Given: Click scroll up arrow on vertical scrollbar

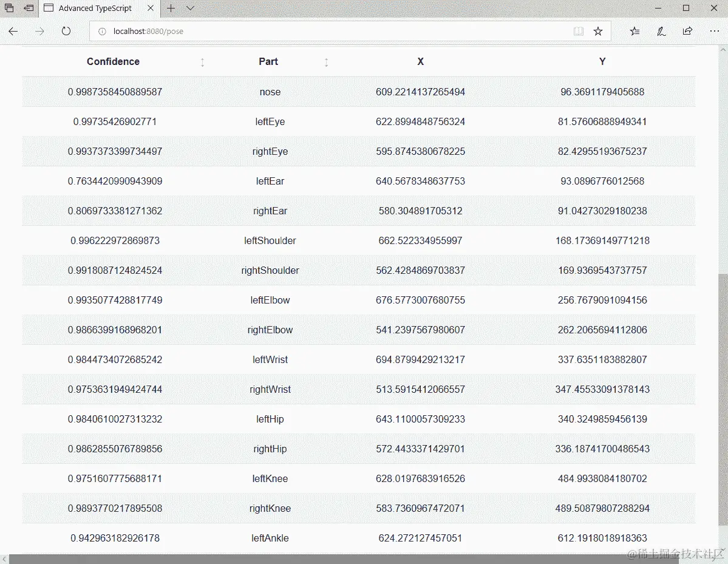Looking at the screenshot, I should tap(723, 49).
